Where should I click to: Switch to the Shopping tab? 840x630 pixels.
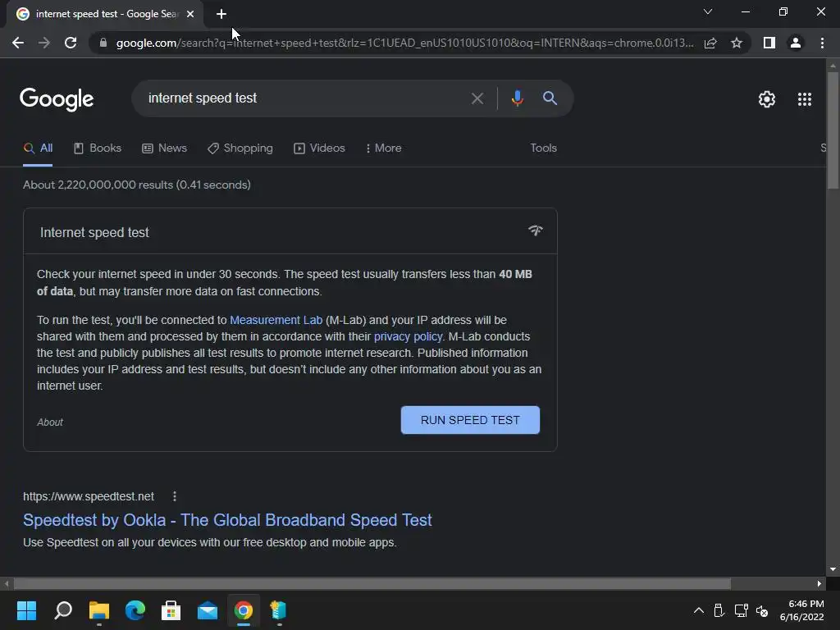tap(240, 148)
